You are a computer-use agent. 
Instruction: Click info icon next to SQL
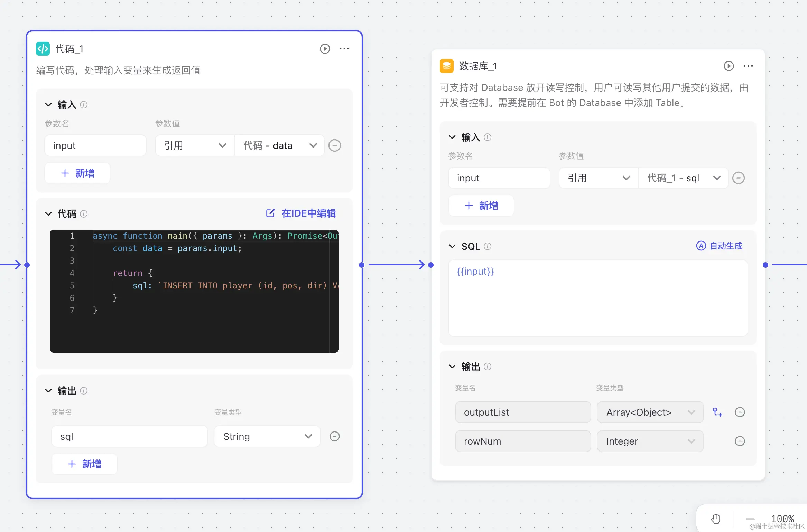pos(488,246)
